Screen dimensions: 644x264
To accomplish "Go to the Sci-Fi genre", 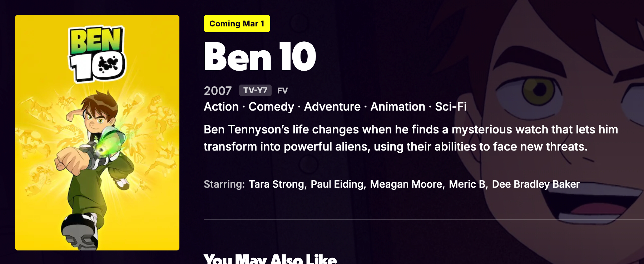I will 451,107.
